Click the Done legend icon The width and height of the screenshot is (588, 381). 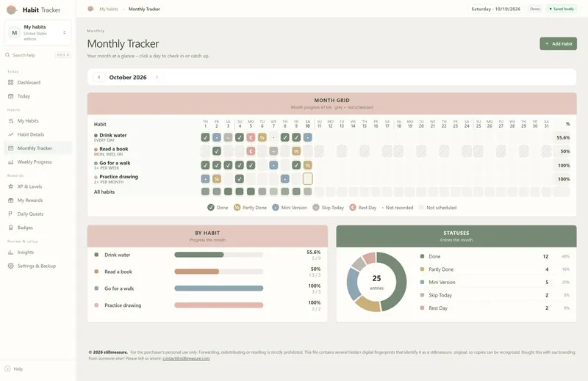[211, 208]
